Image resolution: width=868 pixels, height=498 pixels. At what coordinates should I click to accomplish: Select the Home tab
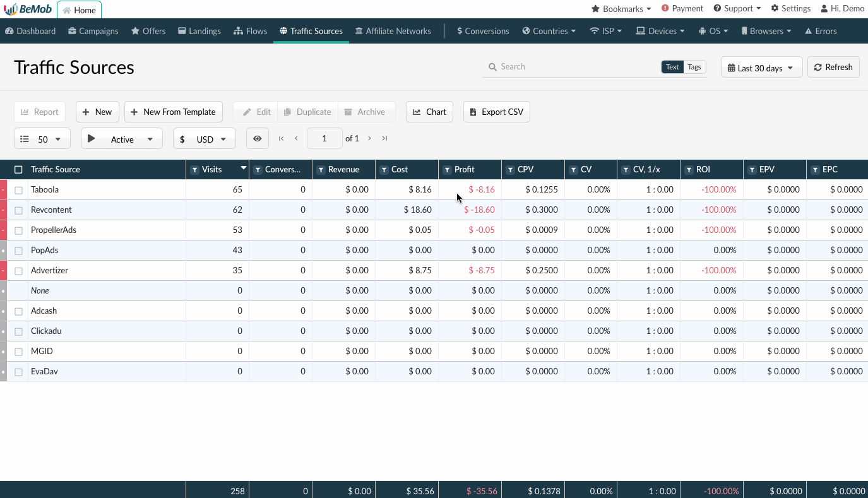point(79,9)
